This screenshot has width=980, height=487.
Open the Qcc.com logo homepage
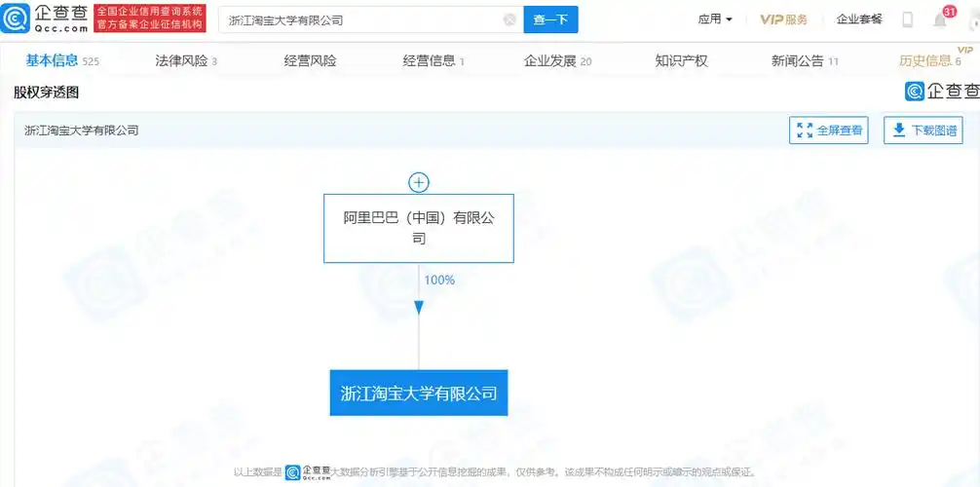coord(45,19)
